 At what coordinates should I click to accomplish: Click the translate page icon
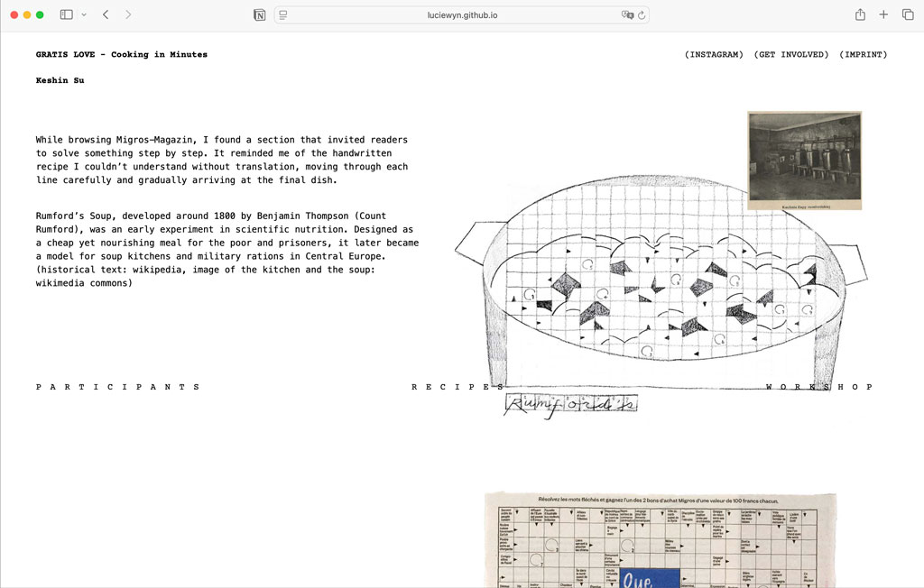[627, 15]
